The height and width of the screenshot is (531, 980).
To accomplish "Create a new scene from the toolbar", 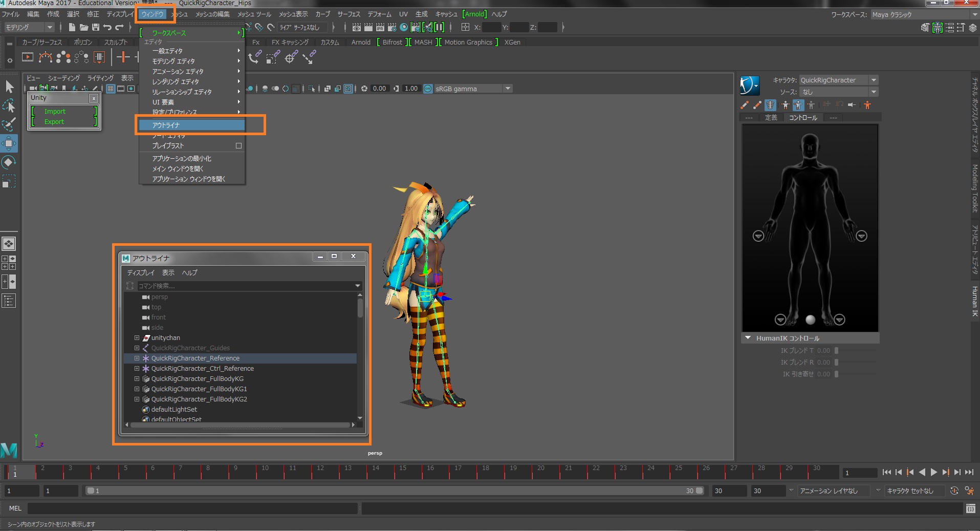I will [72, 27].
